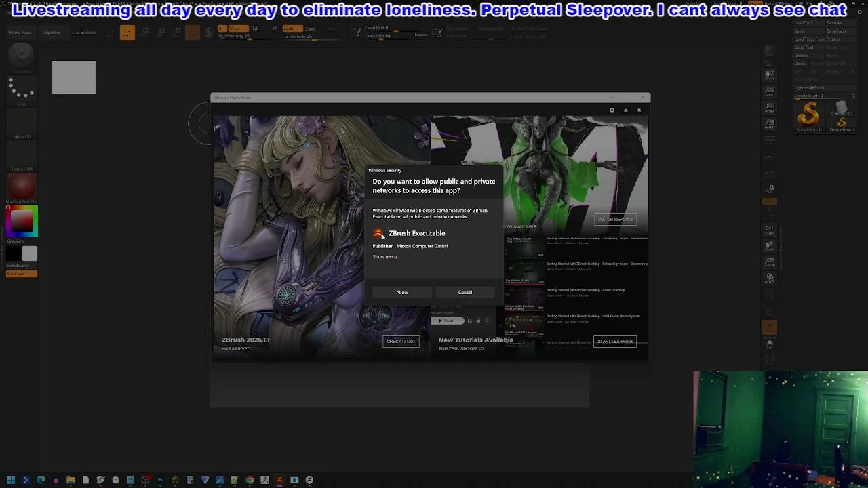Open the Home Page tab

point(20,33)
